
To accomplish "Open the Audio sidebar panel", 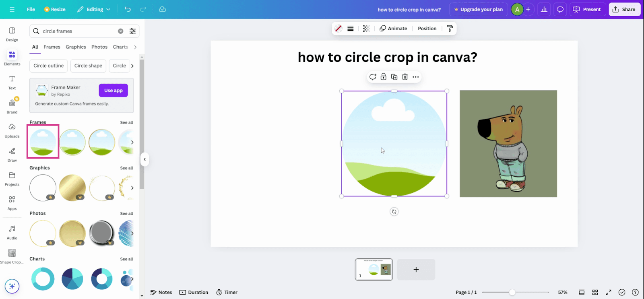I will pos(12,232).
